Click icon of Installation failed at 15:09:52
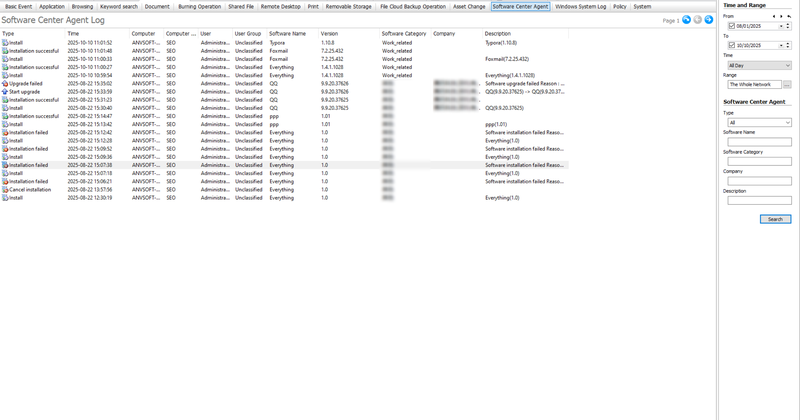 5,149
